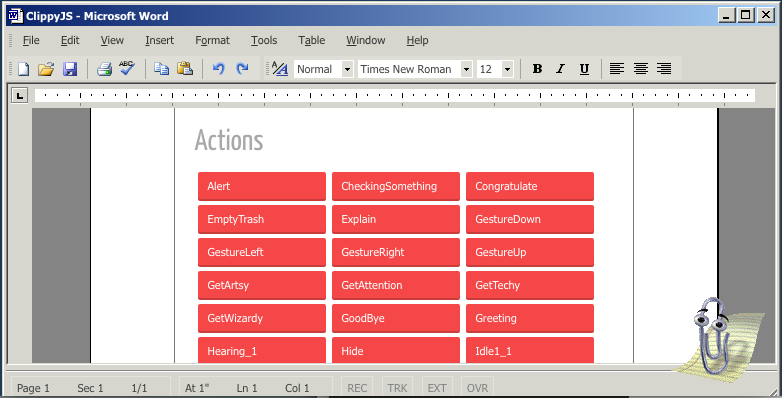Open the Format menu
This screenshot has height=398, width=782.
pos(212,40)
